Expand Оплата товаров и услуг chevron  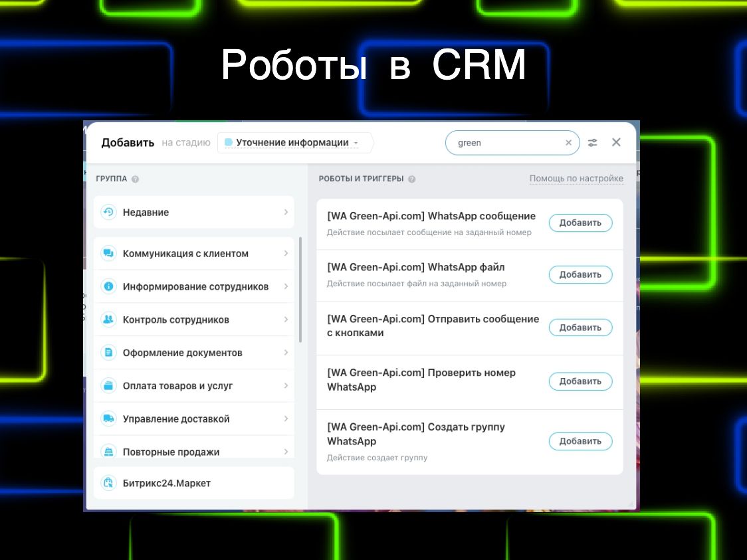tap(286, 386)
